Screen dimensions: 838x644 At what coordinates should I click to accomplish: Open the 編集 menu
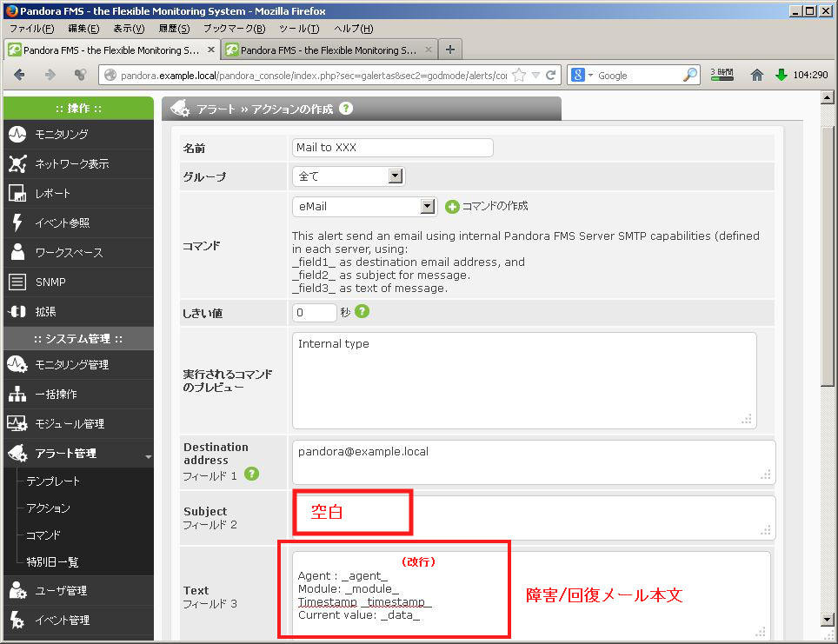pos(84,29)
